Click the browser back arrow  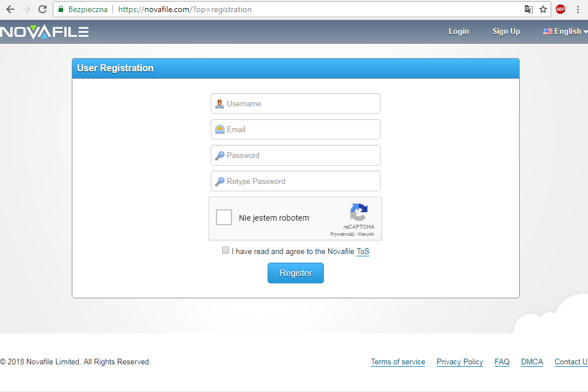[x=10, y=9]
